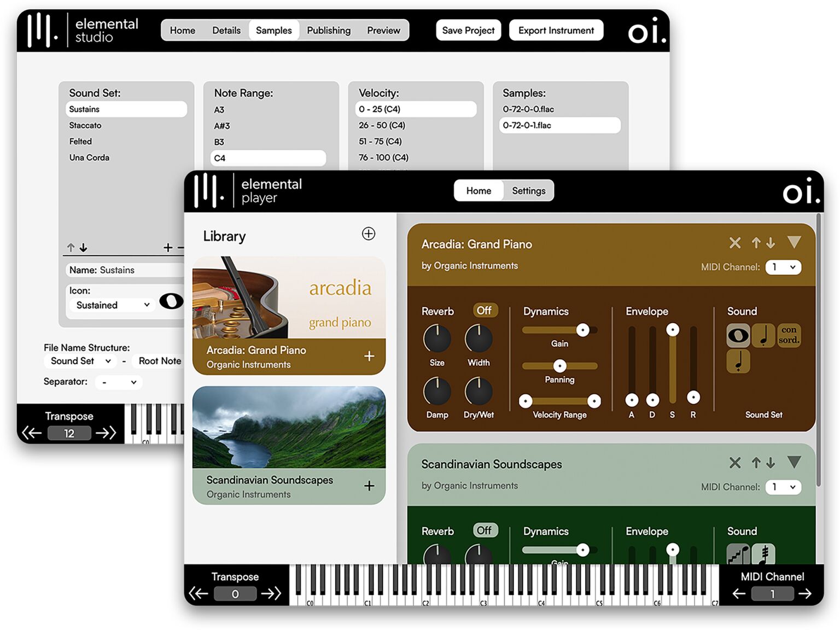Toggle Reverb Off for Scandinavian Soundscapes
840x630 pixels.
[x=485, y=530]
